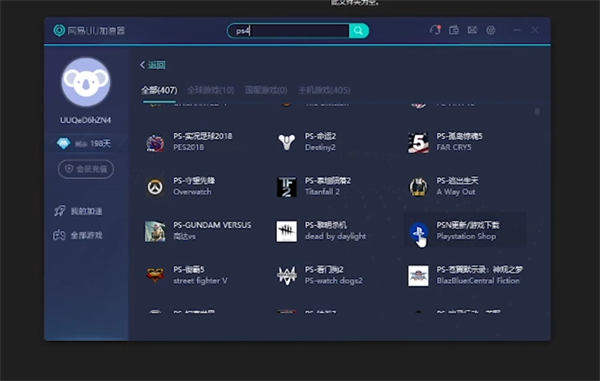Open the gamepad all games sidebar item

pos(78,235)
